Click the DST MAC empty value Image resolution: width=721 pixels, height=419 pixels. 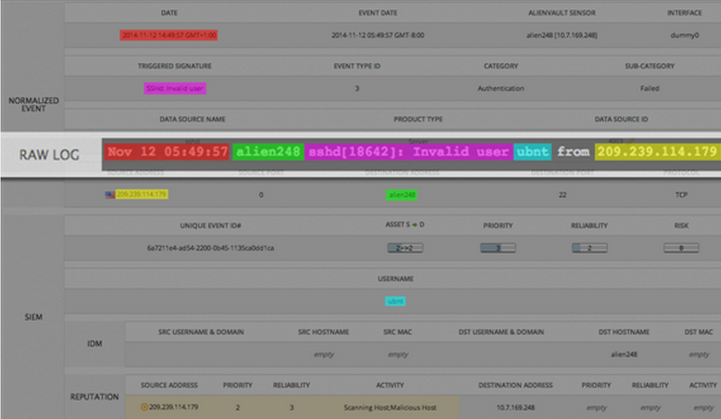(x=699, y=354)
